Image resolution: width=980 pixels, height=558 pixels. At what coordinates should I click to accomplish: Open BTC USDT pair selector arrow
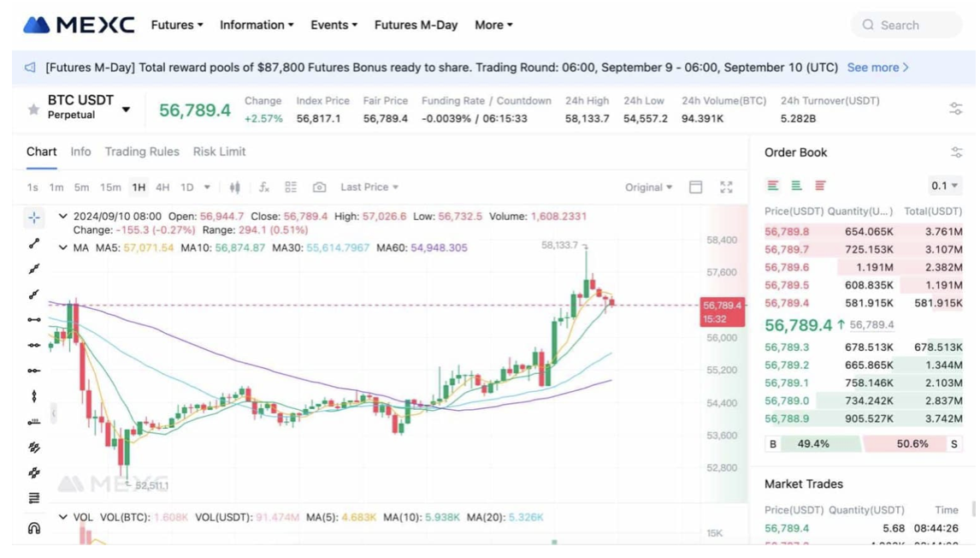click(127, 110)
